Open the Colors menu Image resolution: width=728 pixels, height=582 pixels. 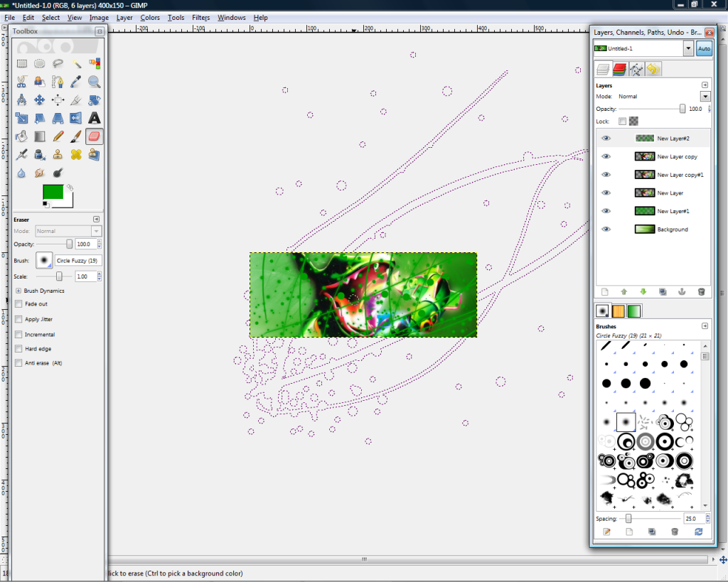point(150,18)
